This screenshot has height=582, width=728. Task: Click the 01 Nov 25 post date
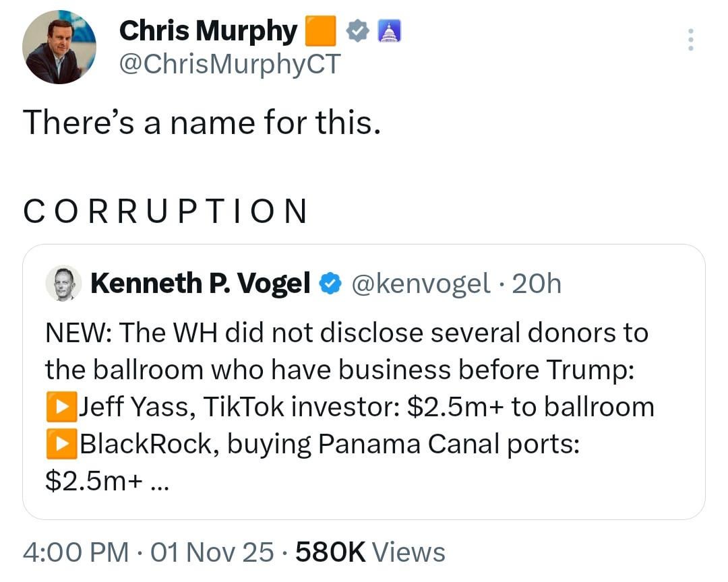(x=212, y=552)
